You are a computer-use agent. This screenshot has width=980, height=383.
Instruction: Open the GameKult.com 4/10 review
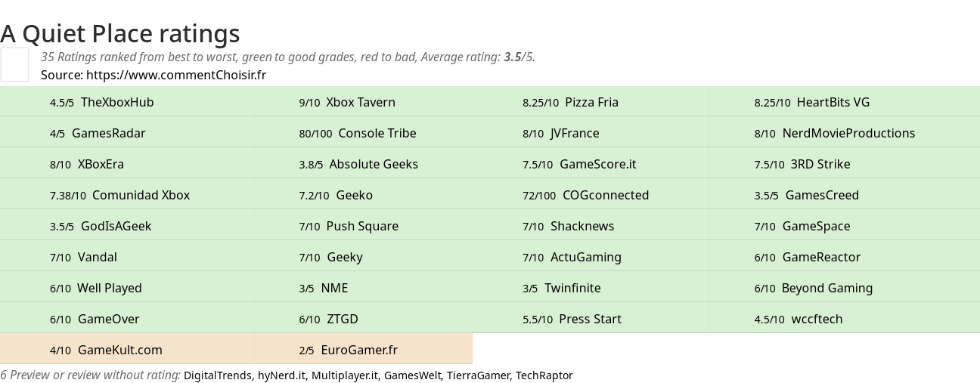click(x=125, y=350)
